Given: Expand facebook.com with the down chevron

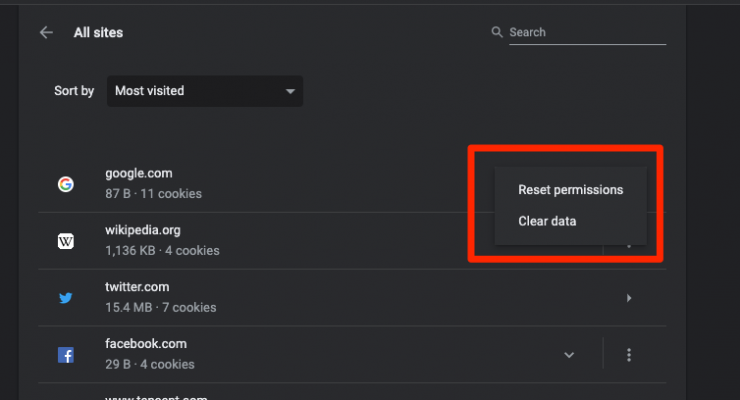Looking at the screenshot, I should coord(569,354).
